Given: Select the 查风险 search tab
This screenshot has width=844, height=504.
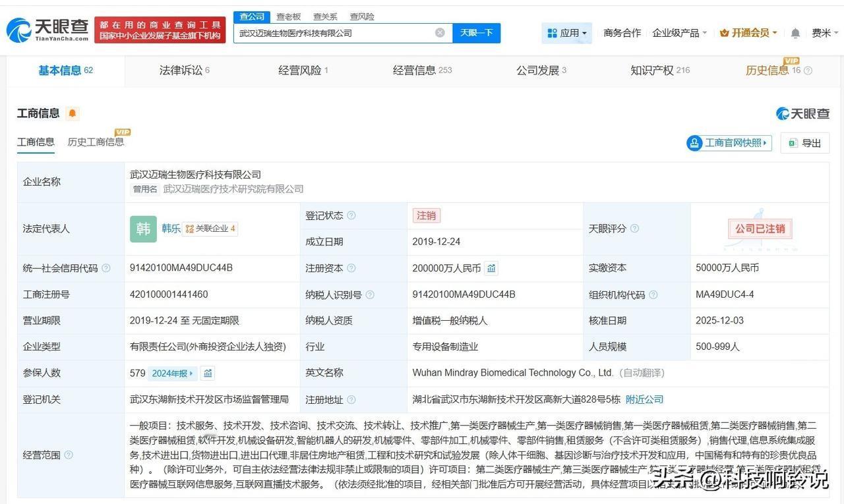Looking at the screenshot, I should pos(363,16).
